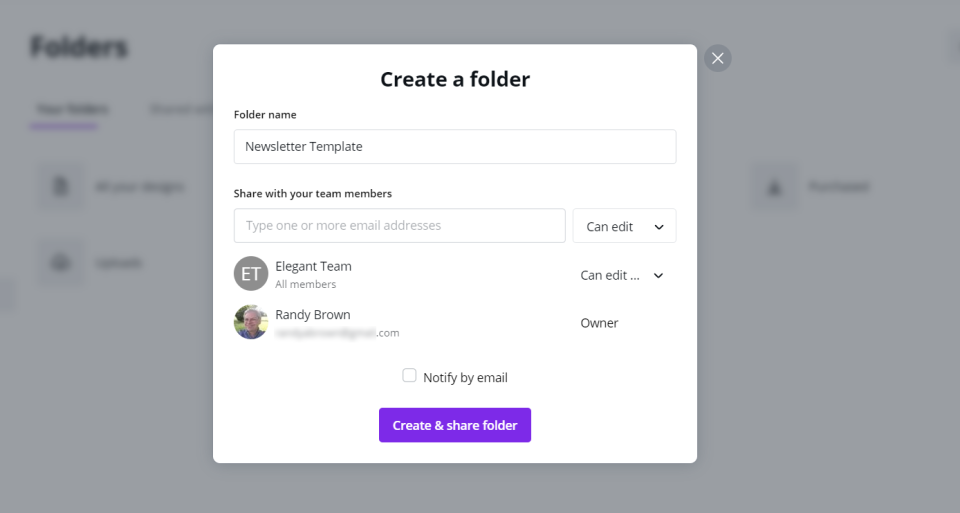
Task: Close the Create a folder dialog
Action: coord(717,58)
